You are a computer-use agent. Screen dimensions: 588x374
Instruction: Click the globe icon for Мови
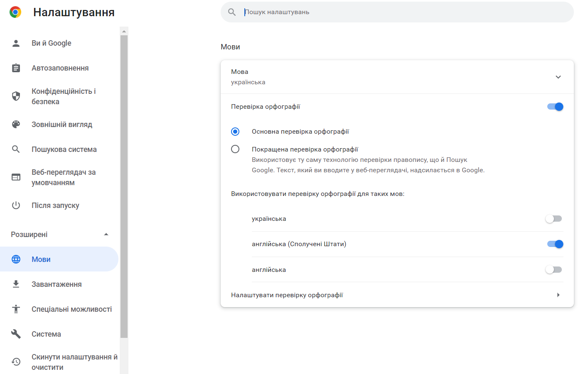click(16, 259)
